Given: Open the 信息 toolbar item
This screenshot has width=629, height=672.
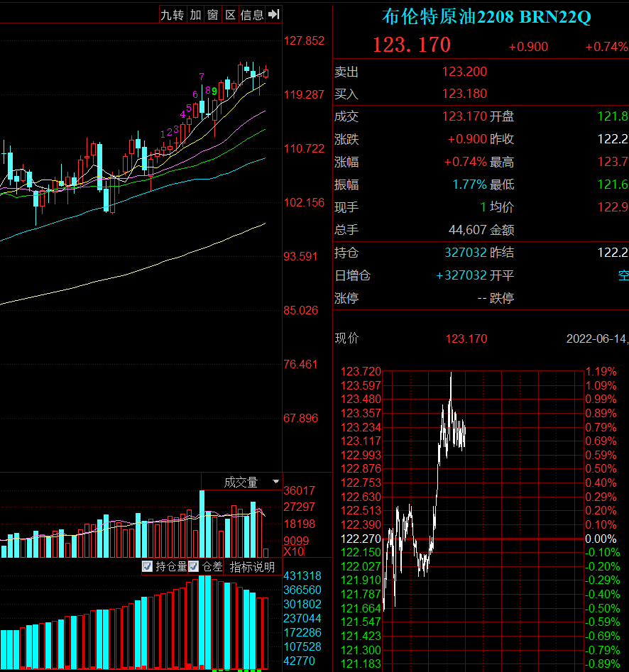Looking at the screenshot, I should coord(252,15).
